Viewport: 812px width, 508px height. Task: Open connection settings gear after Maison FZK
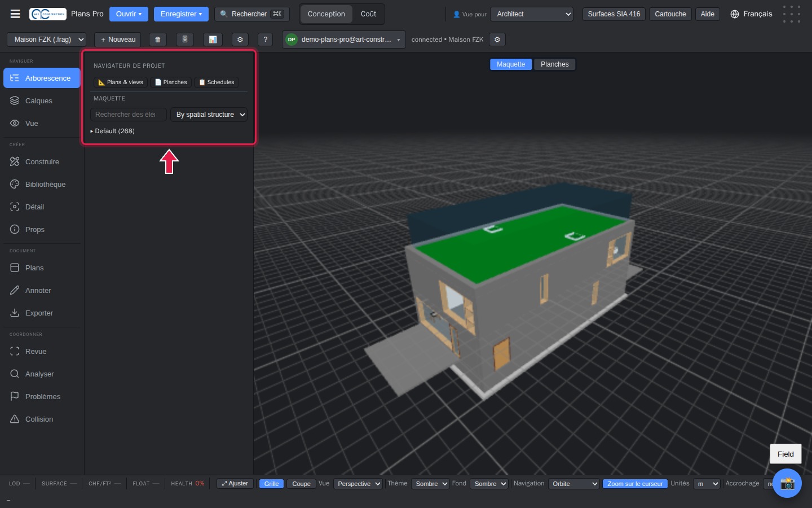coord(497,40)
